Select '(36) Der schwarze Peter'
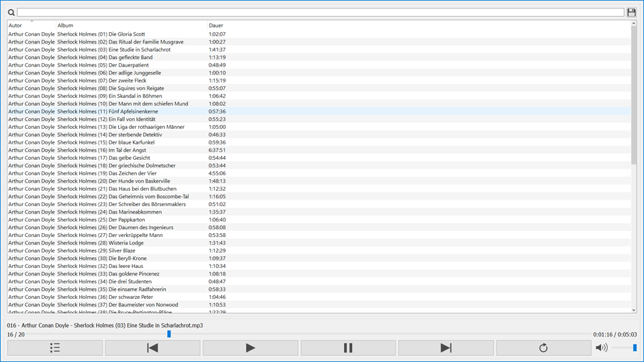 point(319,297)
